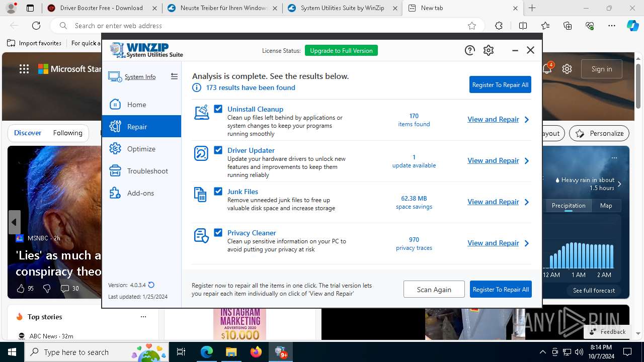Viewport: 644px width, 362px height.
Task: Switch weather card to Map tab
Action: pos(606,205)
